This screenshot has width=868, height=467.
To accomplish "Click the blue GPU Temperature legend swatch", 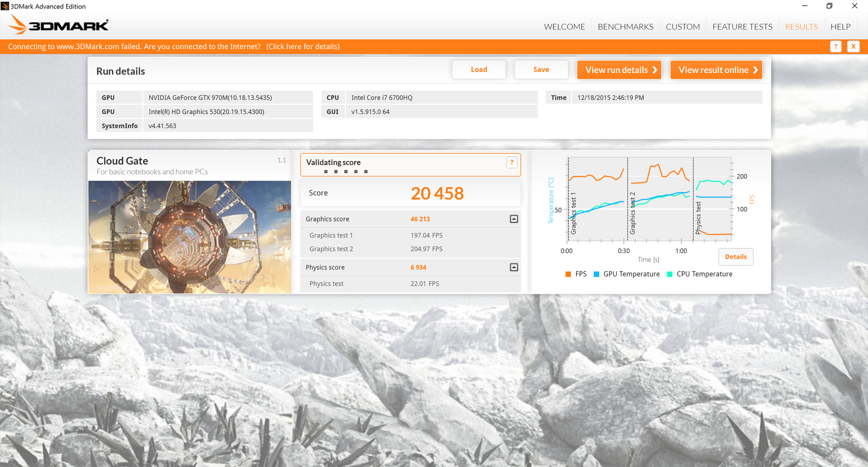I will [x=596, y=274].
